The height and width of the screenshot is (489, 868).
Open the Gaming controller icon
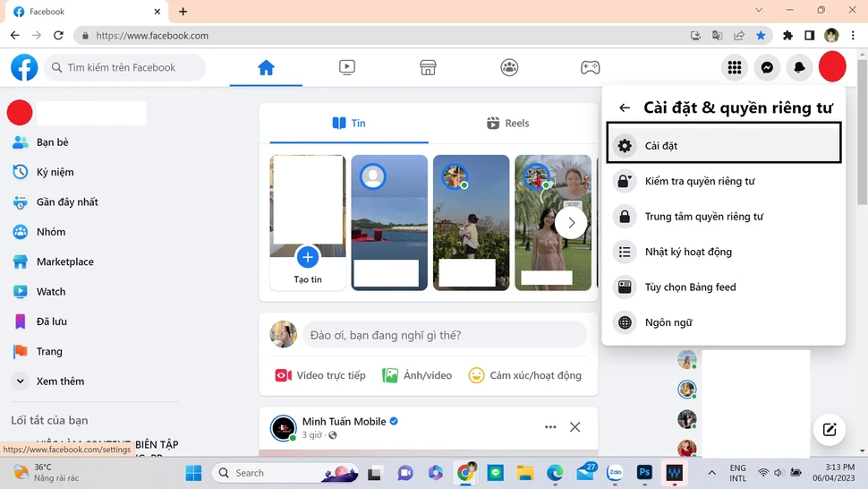click(x=590, y=67)
